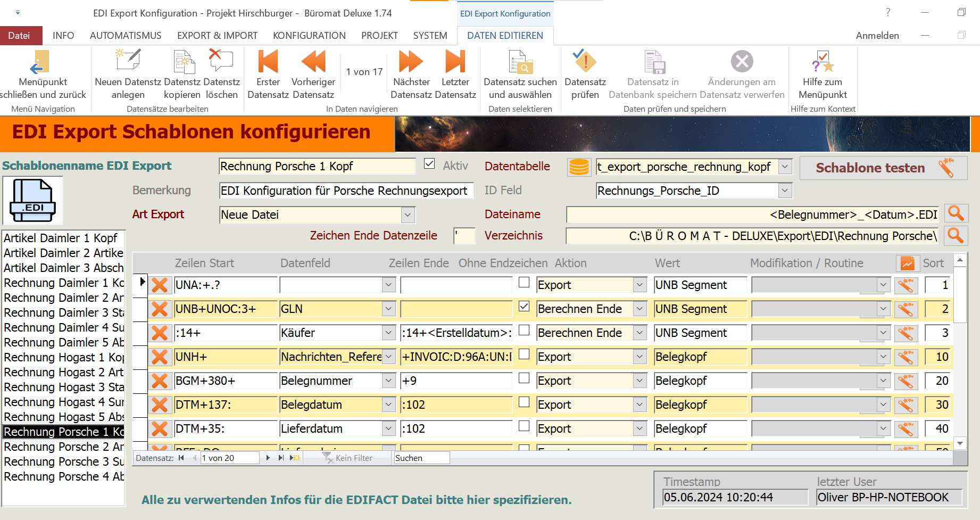Click the Datensatz prüfen icon

pos(585,62)
